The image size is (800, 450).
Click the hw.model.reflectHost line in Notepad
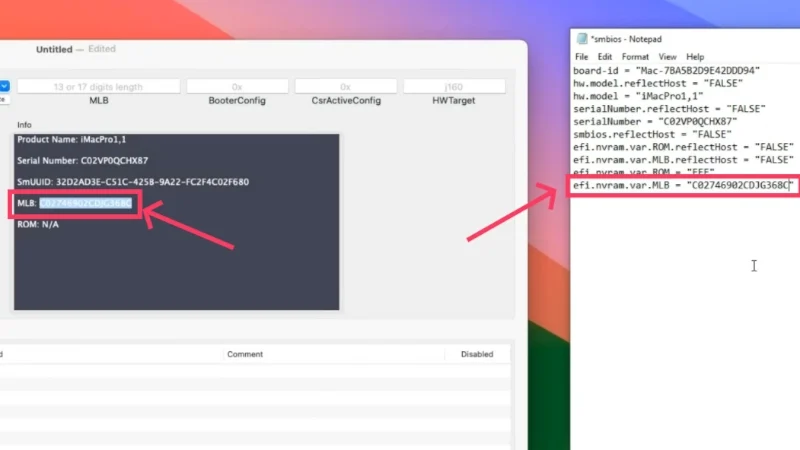pos(658,83)
